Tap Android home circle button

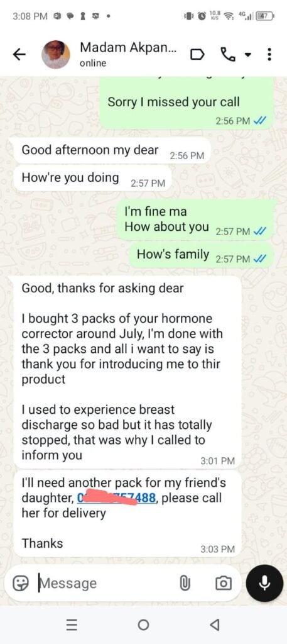(x=143, y=625)
